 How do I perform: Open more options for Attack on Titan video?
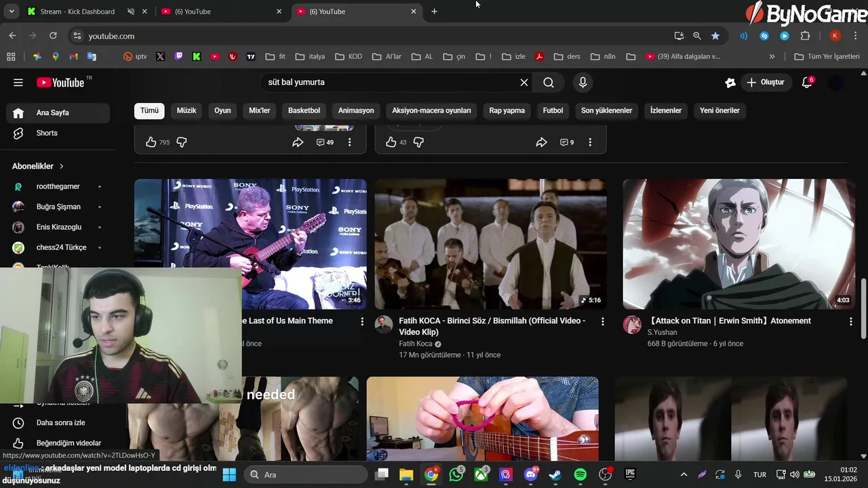[851, 321]
